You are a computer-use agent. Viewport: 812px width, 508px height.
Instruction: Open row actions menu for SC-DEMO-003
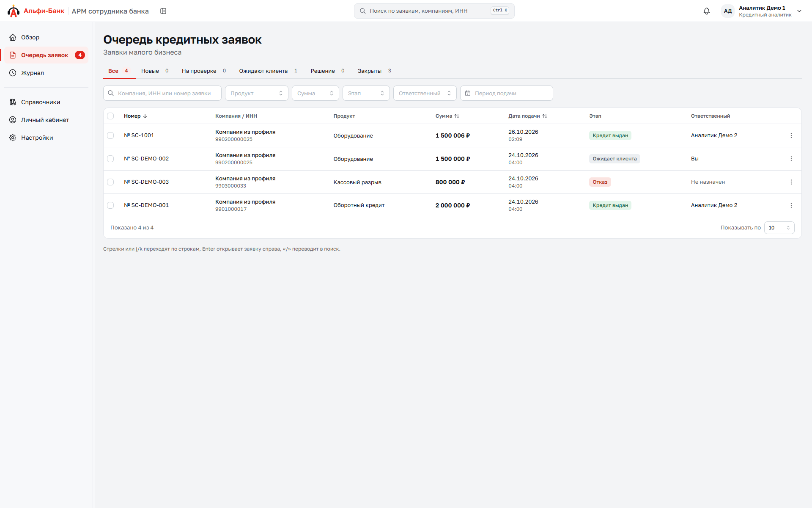click(791, 182)
